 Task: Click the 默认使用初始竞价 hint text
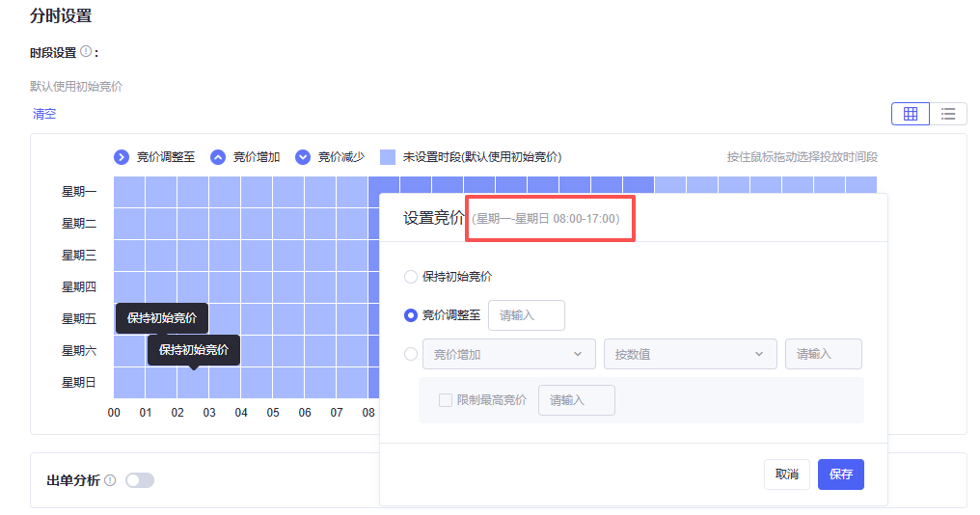point(76,86)
